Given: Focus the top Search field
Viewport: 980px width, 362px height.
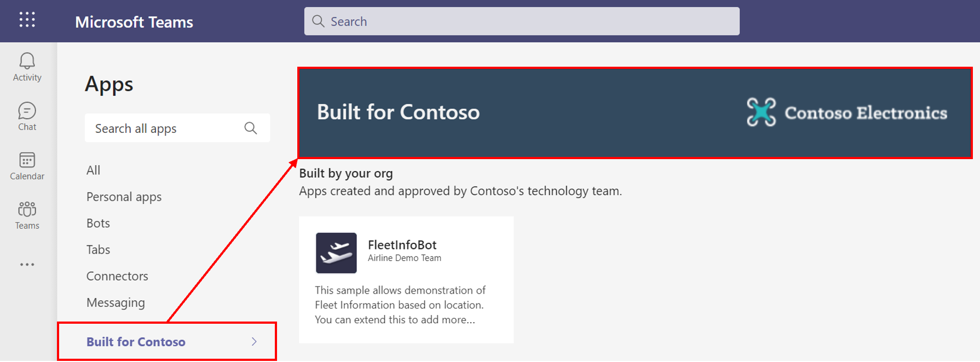Looking at the screenshot, I should coord(522,21).
